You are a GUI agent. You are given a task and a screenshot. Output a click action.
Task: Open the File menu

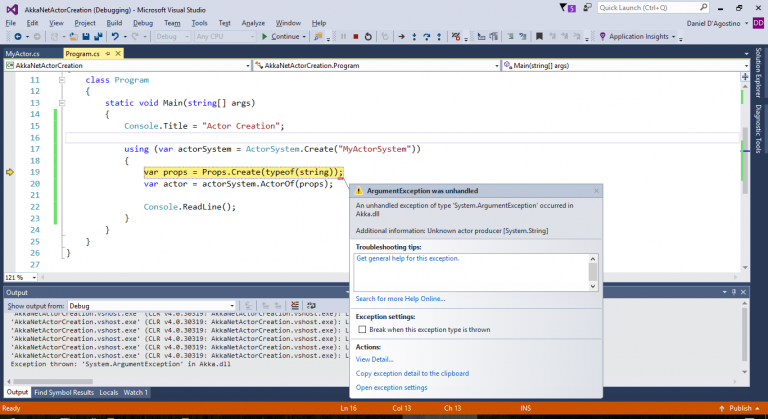click(11, 23)
